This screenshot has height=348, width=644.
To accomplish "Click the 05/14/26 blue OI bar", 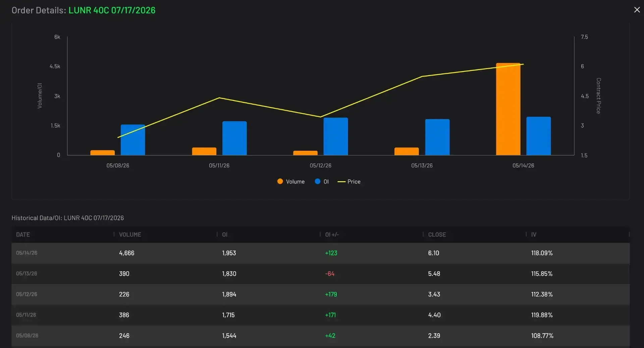I will (538, 136).
